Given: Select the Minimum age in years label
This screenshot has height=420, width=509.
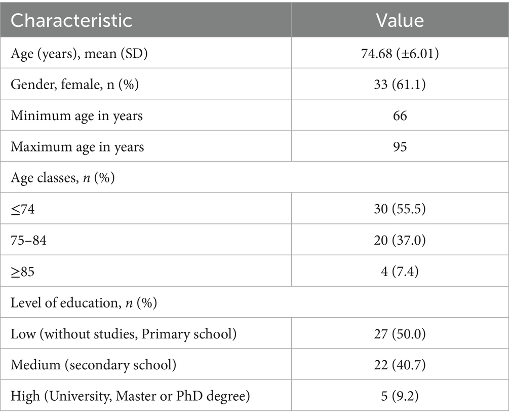Looking at the screenshot, I should coord(77,116).
